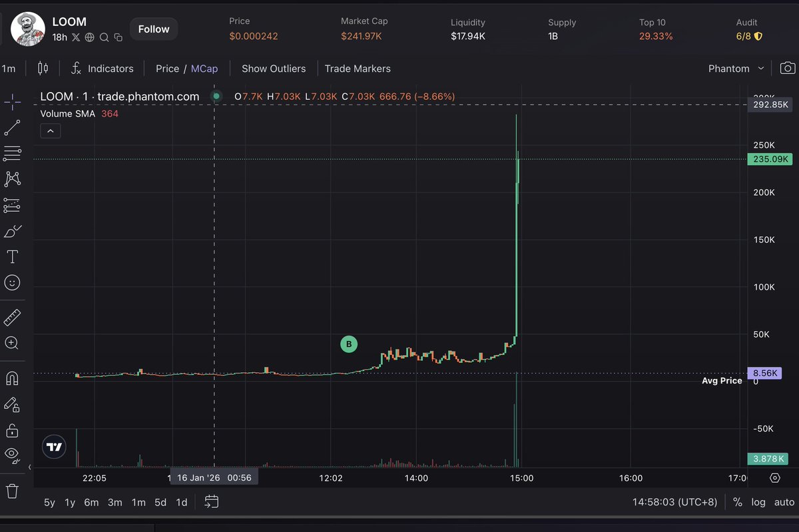Select the 1m range at the bottom
The height and width of the screenshot is (532, 799).
(x=138, y=502)
